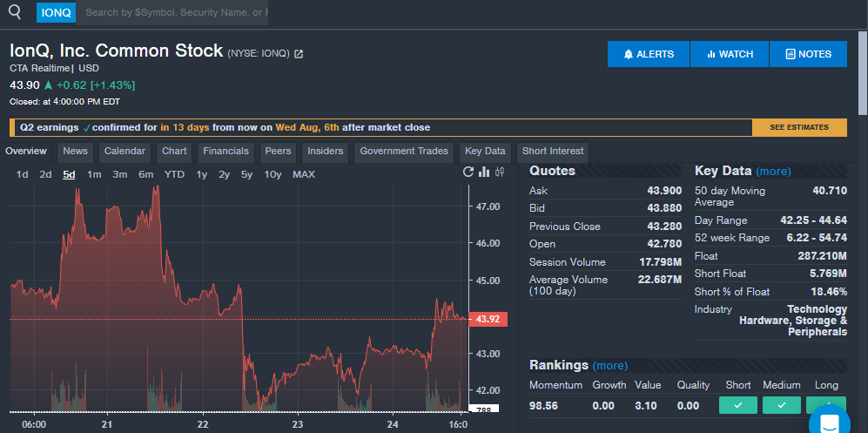
Task: View the Insiders tab
Action: [326, 152]
